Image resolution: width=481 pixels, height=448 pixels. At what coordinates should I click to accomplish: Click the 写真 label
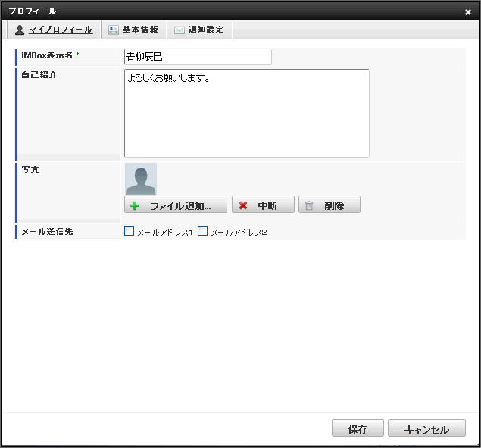(30, 170)
